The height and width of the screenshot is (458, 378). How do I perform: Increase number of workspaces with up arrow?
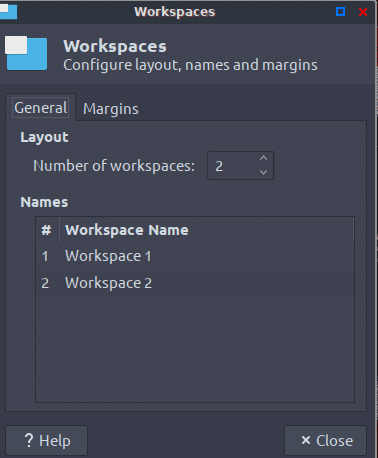263,158
